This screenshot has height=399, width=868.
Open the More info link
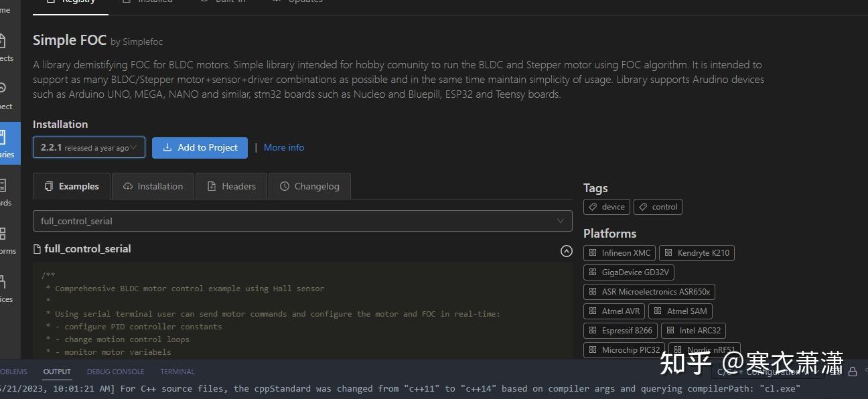(284, 147)
